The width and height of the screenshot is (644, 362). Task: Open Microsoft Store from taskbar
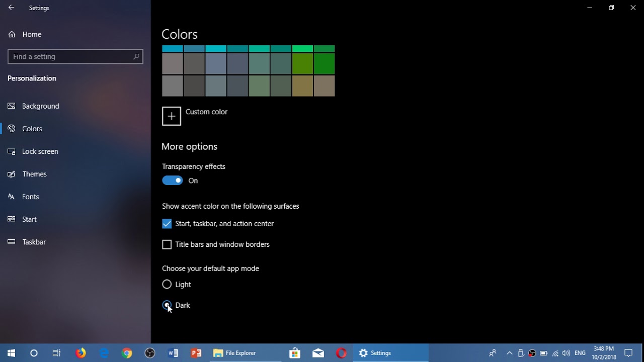(x=295, y=353)
